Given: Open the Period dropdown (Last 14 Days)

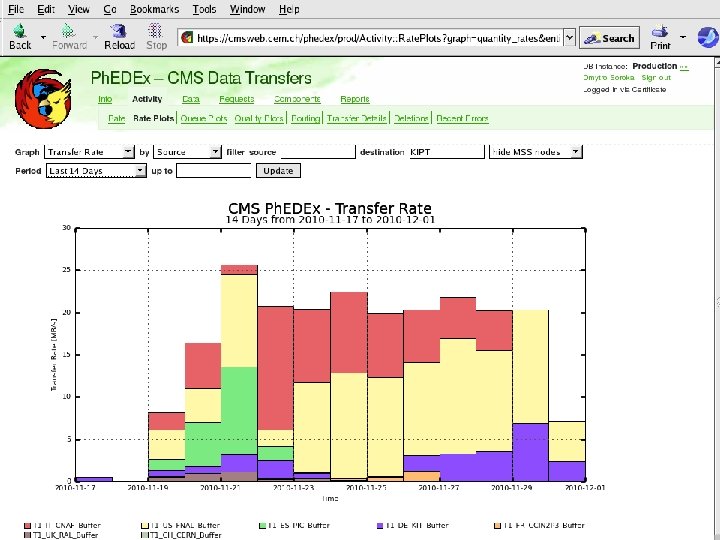Looking at the screenshot, I should click(96, 171).
